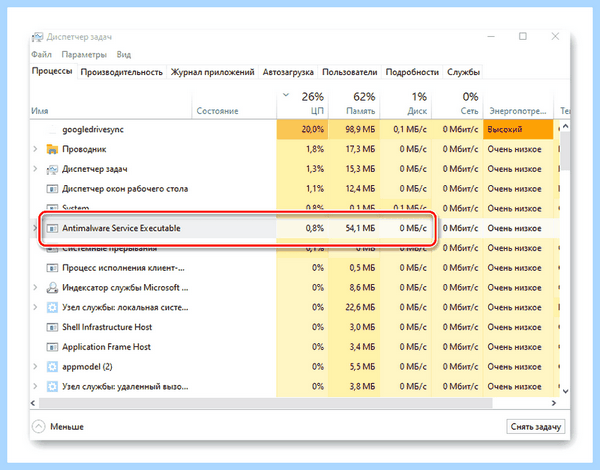This screenshot has height=470, width=600.
Task: Click the Процесс исполнения клиент icon
Action: 52,268
